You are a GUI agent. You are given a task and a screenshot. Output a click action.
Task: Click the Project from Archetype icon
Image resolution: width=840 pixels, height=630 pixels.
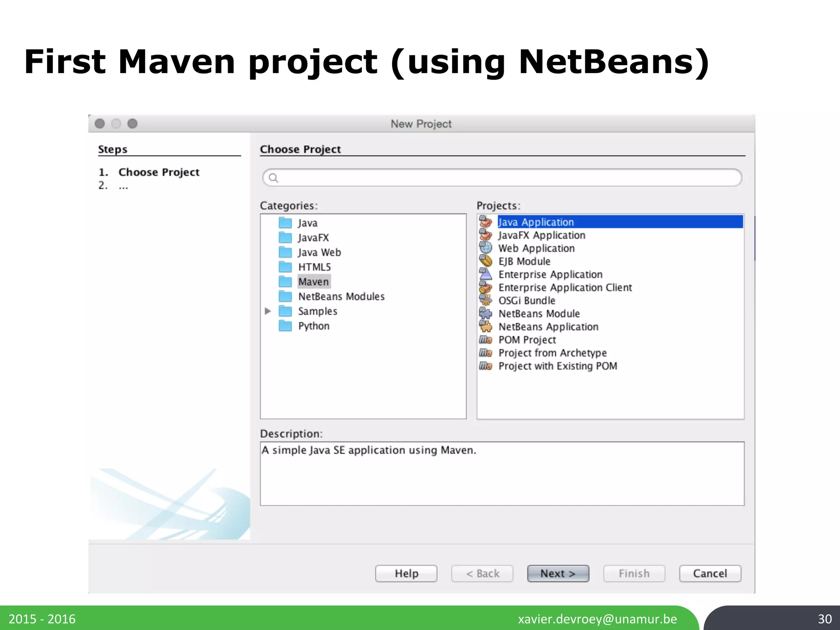click(486, 353)
